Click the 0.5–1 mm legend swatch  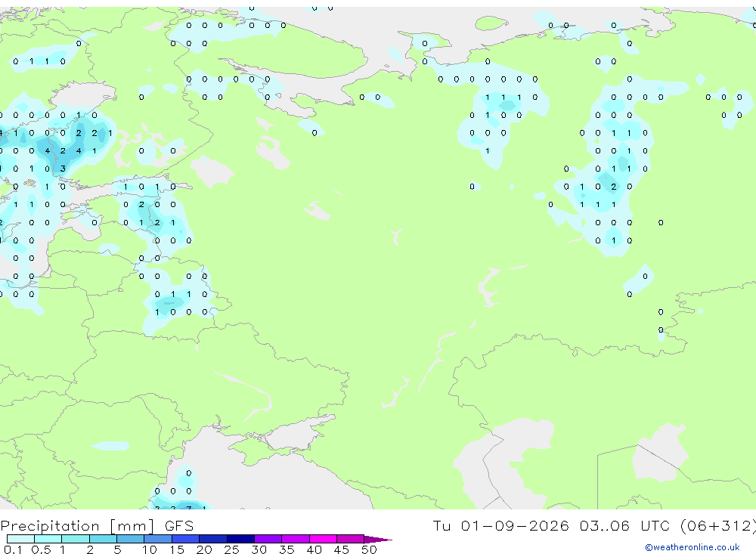[48, 539]
